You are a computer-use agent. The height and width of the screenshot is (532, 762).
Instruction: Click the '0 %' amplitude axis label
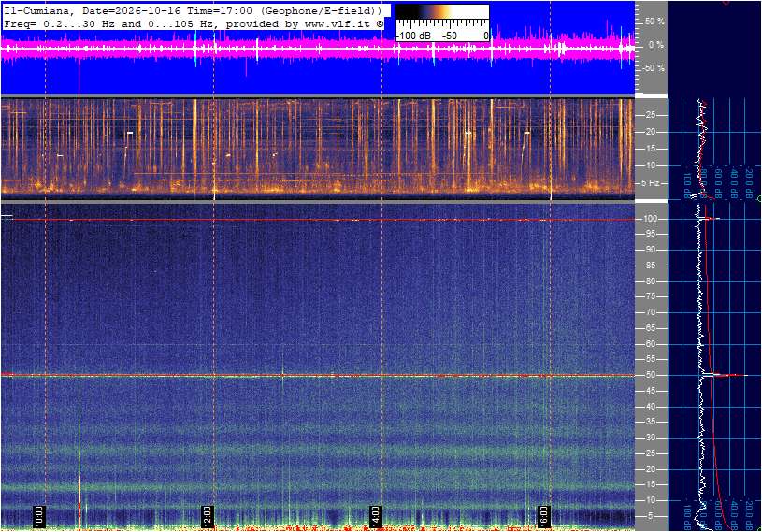pos(655,45)
